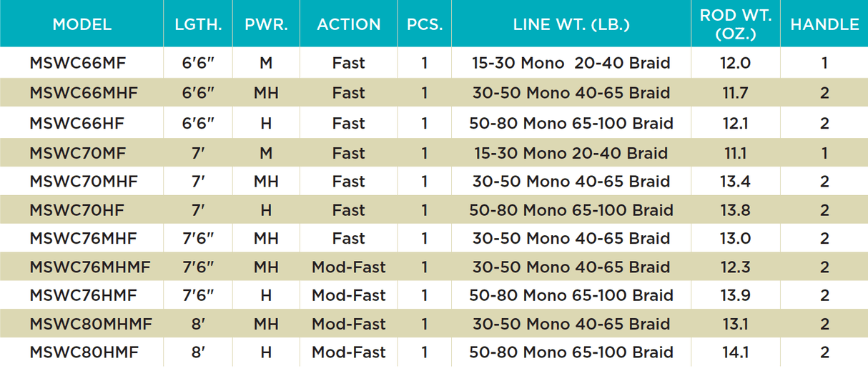Click model name MSWC66MF
The width and height of the screenshot is (868, 371).
point(77,63)
